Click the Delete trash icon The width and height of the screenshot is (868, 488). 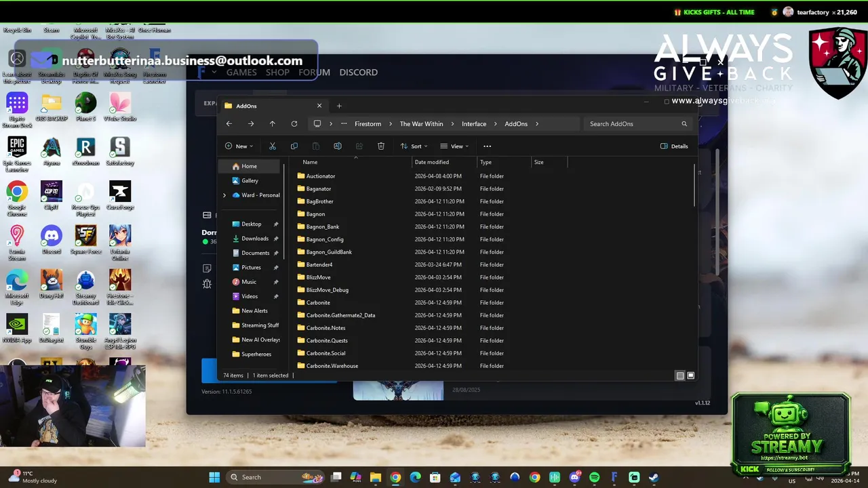click(381, 146)
